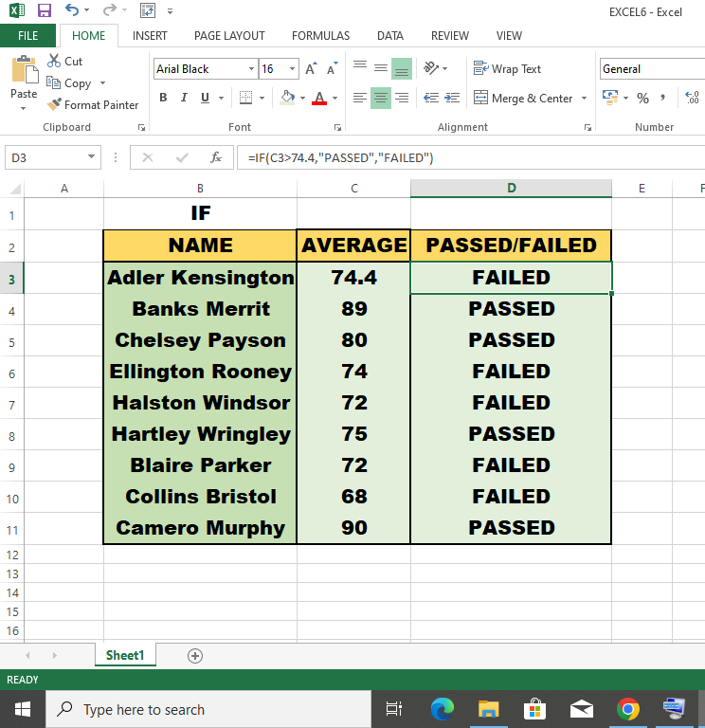
Task: Click the Increase Font Size icon
Action: [x=311, y=68]
